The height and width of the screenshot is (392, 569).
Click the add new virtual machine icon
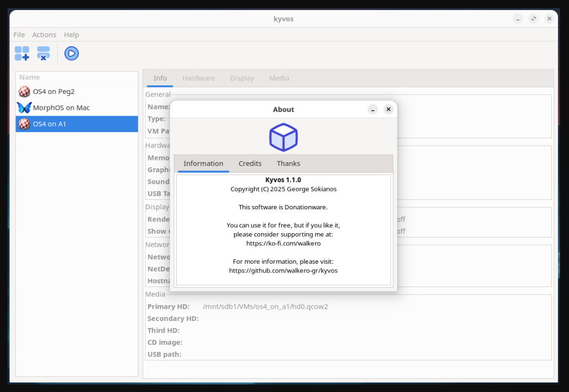[x=22, y=53]
